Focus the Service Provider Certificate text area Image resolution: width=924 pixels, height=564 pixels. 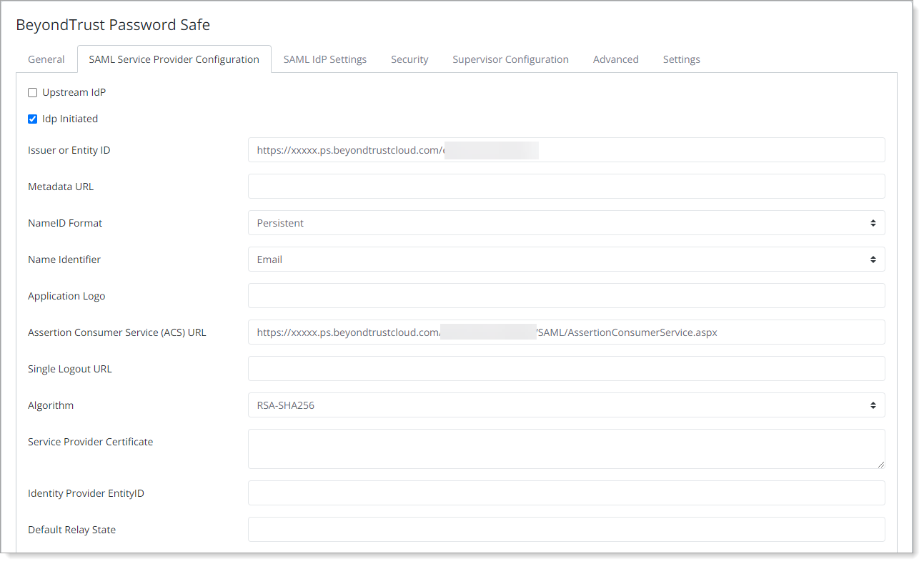[x=566, y=449]
